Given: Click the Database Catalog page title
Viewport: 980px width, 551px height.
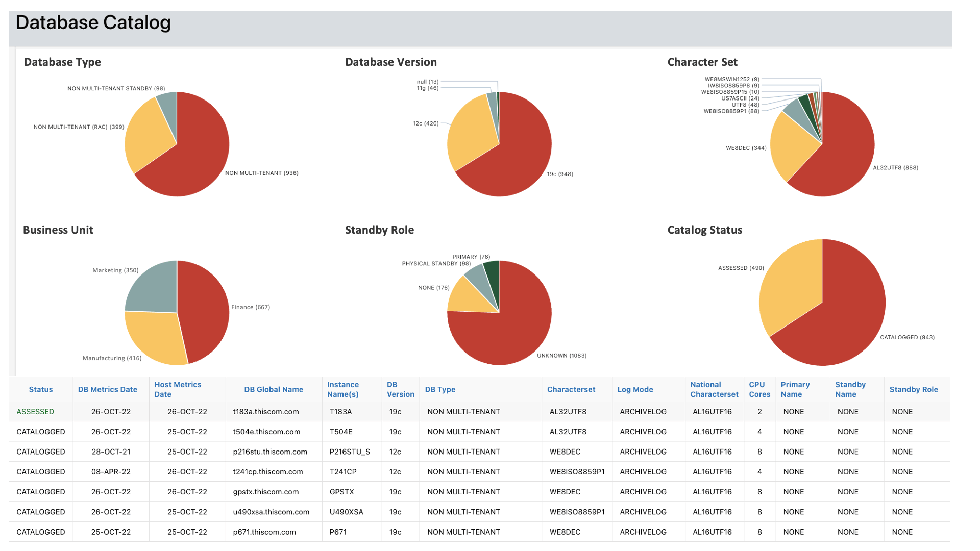Looking at the screenshot, I should (x=93, y=22).
